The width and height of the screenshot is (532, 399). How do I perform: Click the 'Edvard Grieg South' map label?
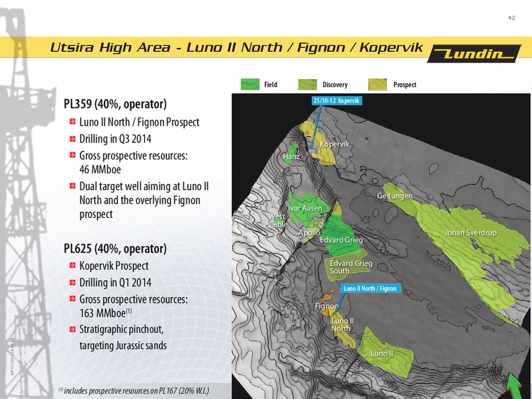351,267
